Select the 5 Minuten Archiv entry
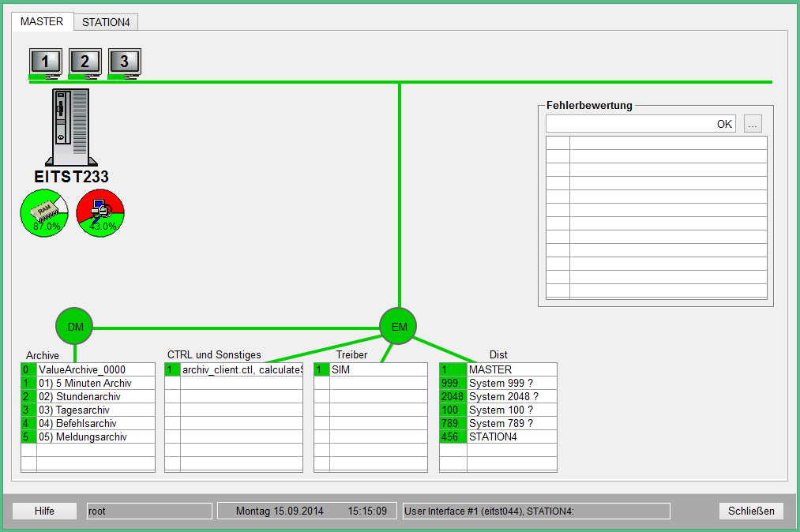Screen dimensions: 800x532 point(95,383)
